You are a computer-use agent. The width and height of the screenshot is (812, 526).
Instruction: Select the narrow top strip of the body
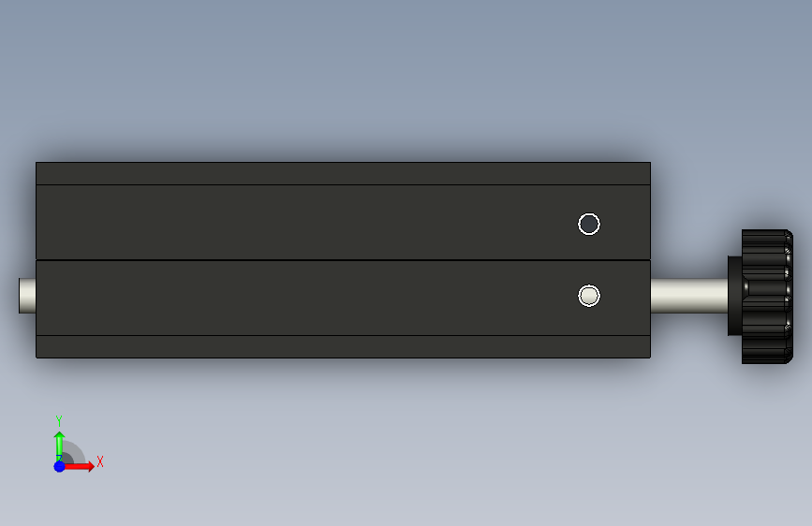(343, 173)
